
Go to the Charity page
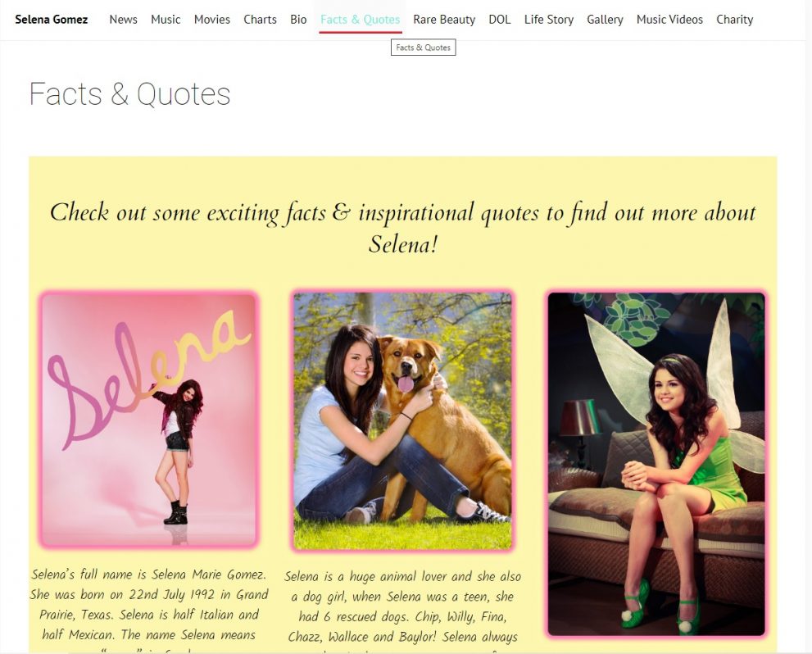(735, 20)
